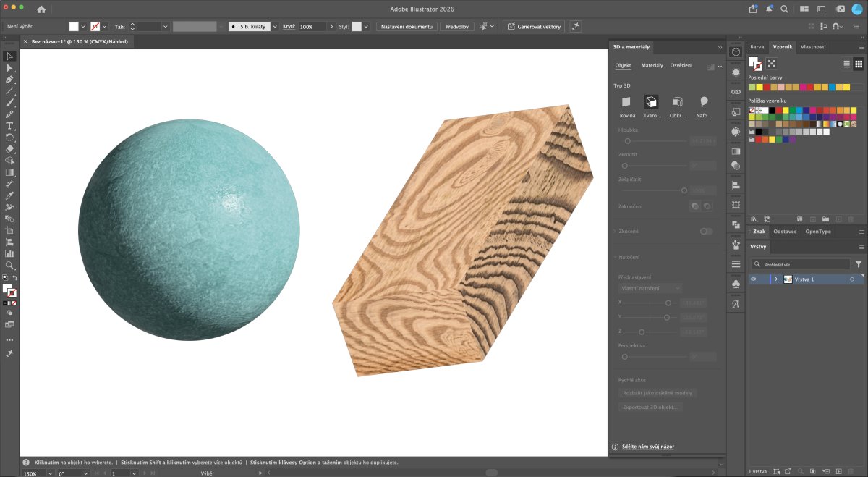Screen dimensions: 868x477
Task: Open brush definition '5 b. kulatý' dropdown
Action: click(275, 26)
